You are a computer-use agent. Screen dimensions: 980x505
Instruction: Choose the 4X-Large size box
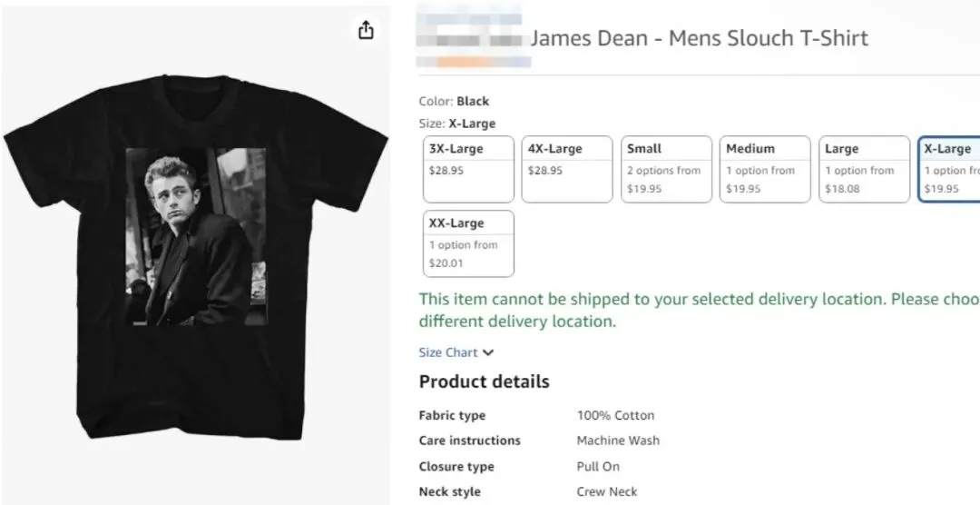[x=566, y=169]
